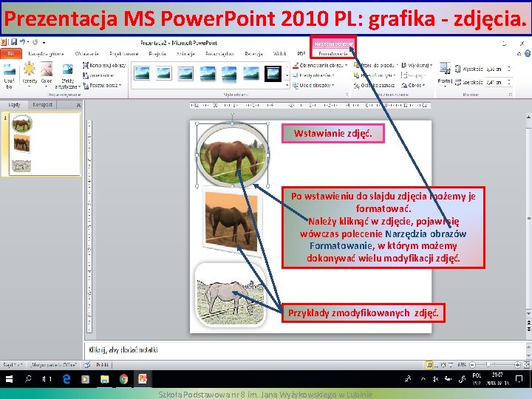This screenshot has height=399, width=532.
Task: Open the Układ obrazów picture layout dropdown
Action: (x=313, y=86)
